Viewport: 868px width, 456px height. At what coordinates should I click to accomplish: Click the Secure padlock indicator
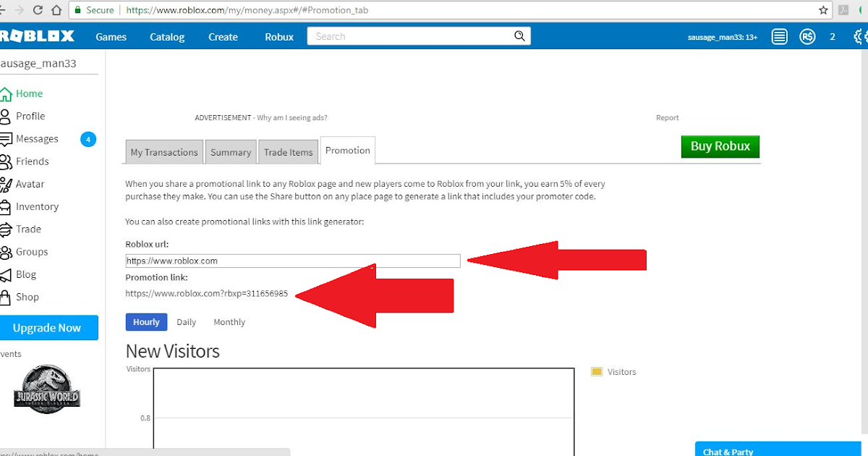[x=93, y=10]
